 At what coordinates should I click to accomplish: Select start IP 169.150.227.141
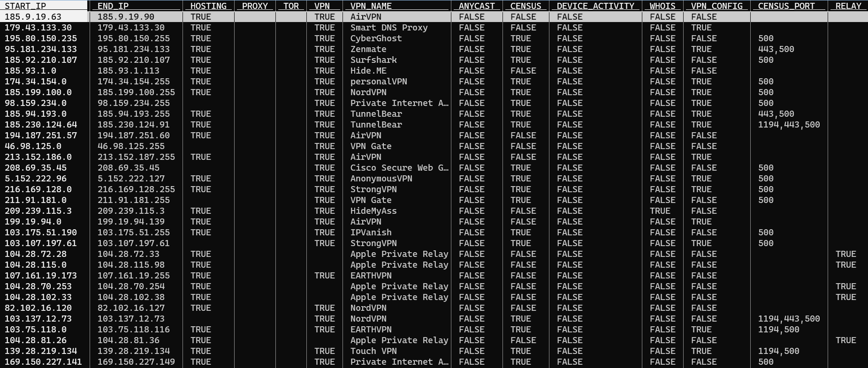43,362
